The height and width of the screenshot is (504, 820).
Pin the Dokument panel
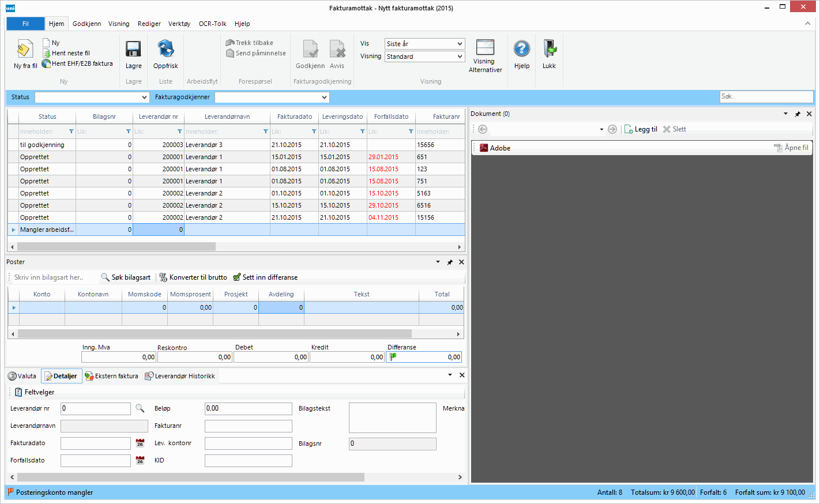[798, 114]
